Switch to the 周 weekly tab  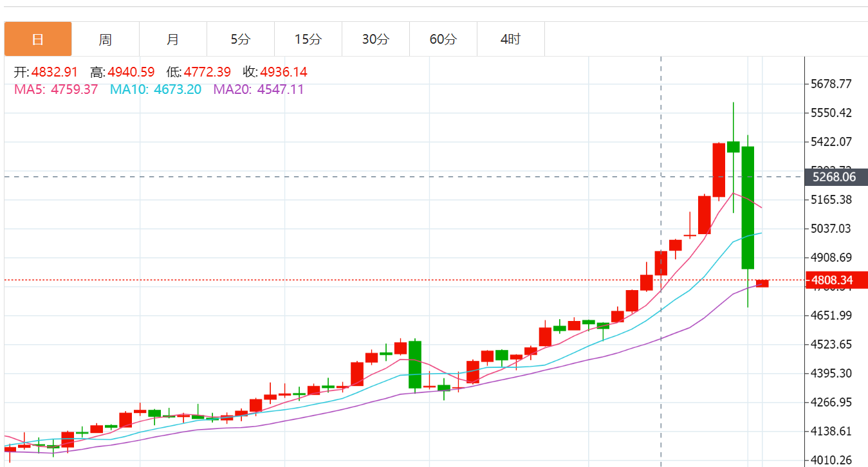point(106,39)
